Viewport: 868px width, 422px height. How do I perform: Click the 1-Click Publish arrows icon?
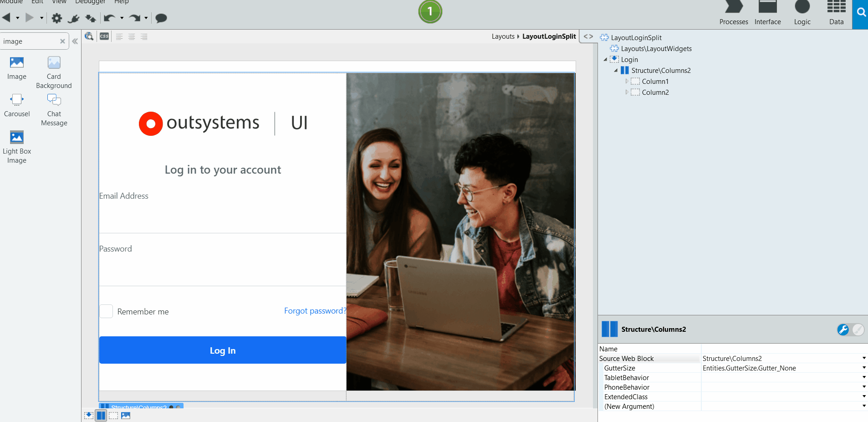pos(90,18)
